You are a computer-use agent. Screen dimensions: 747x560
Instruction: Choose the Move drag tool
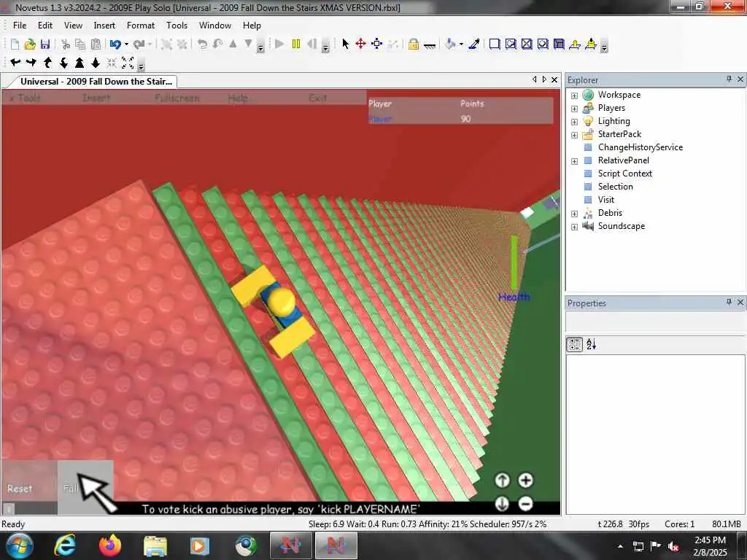tap(360, 44)
